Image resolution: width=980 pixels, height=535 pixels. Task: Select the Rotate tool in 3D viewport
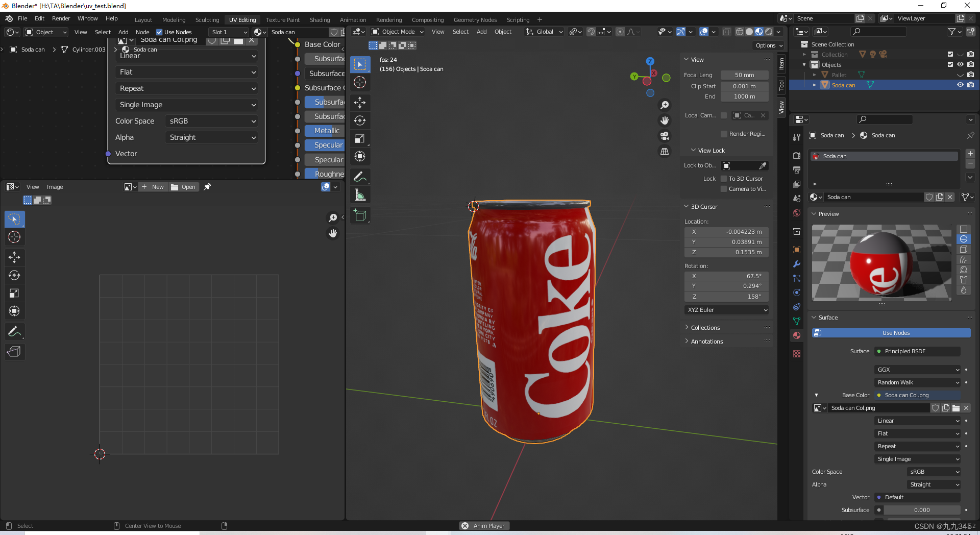(360, 120)
